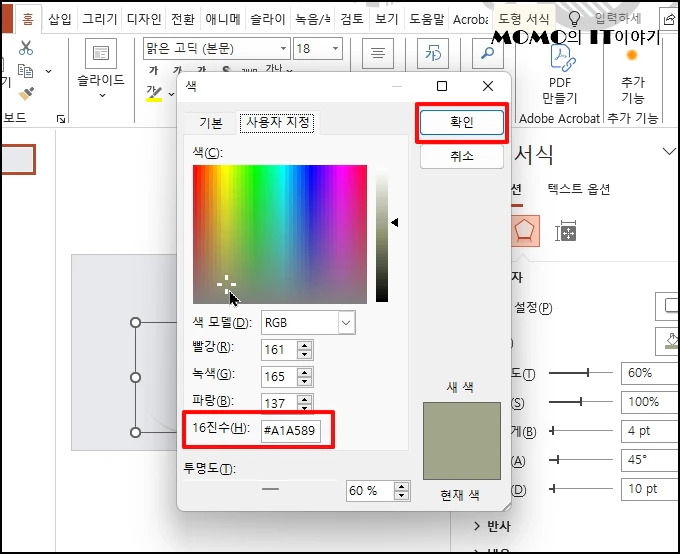Open the Design ribbon tab
The image size is (680, 554).
[x=144, y=19]
